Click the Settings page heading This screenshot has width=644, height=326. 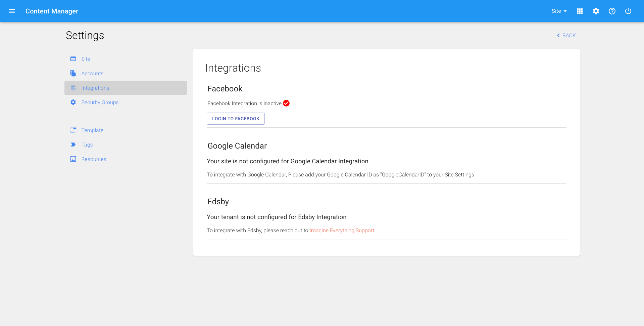click(85, 35)
